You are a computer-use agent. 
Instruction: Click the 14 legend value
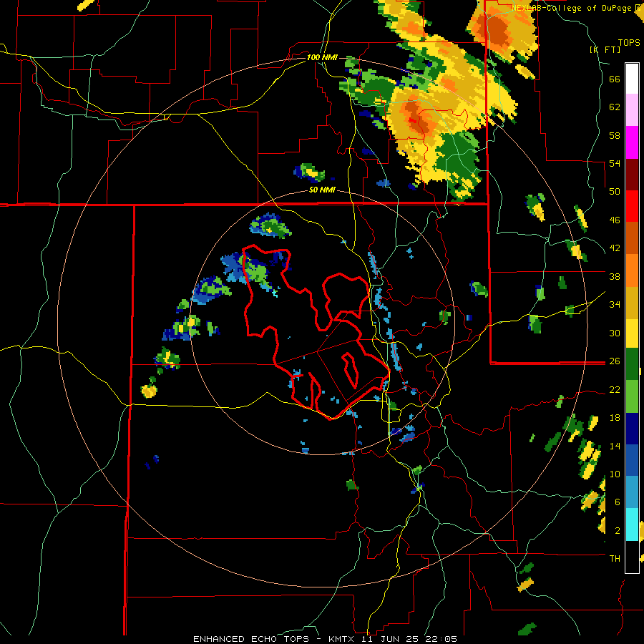[615, 446]
